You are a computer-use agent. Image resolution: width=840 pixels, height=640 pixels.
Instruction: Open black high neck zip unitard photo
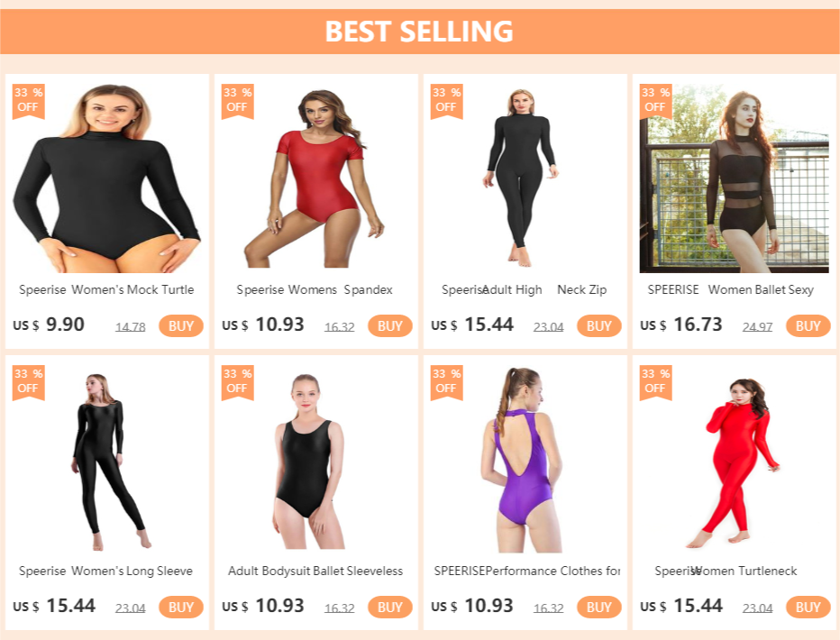click(x=525, y=178)
